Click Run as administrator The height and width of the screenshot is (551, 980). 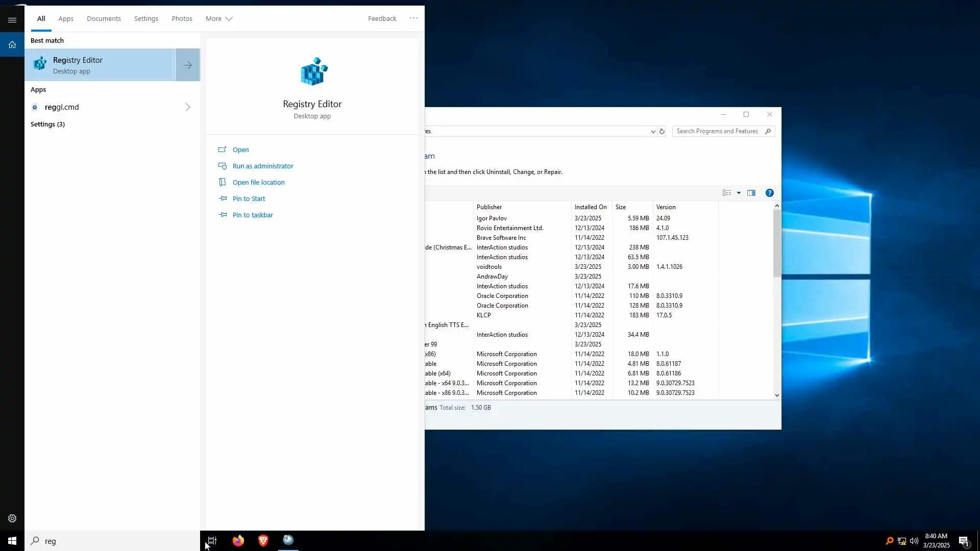(263, 166)
